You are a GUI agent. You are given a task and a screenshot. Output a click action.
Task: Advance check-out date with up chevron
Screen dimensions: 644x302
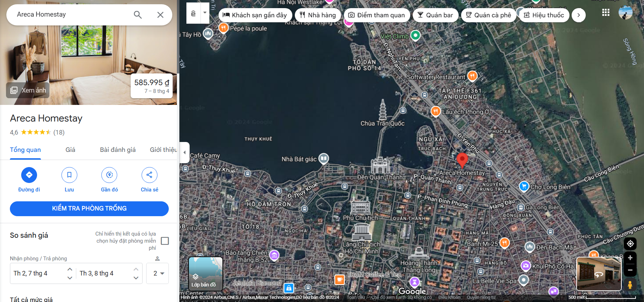(x=136, y=269)
